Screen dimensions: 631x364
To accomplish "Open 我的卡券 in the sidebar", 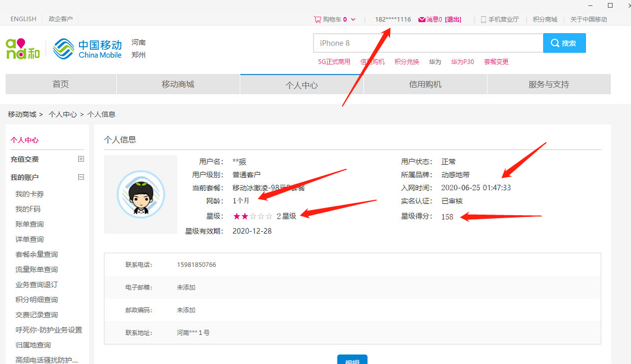I will (x=30, y=194).
